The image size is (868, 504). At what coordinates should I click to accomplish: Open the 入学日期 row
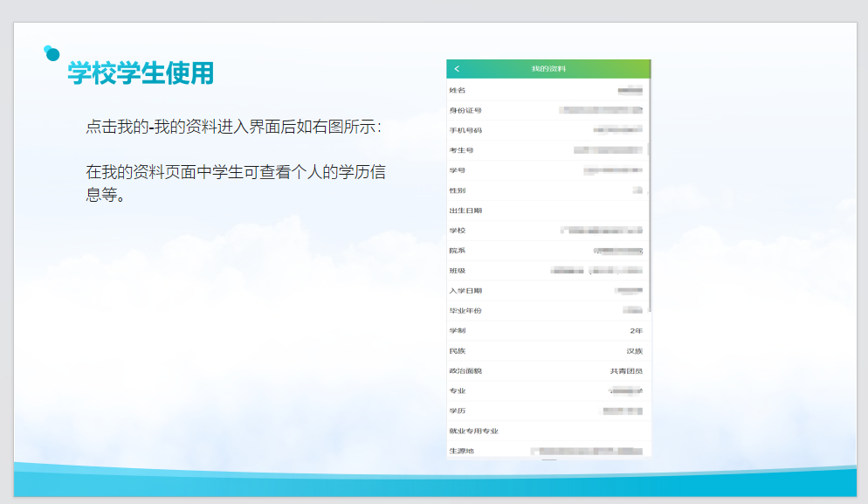[548, 291]
